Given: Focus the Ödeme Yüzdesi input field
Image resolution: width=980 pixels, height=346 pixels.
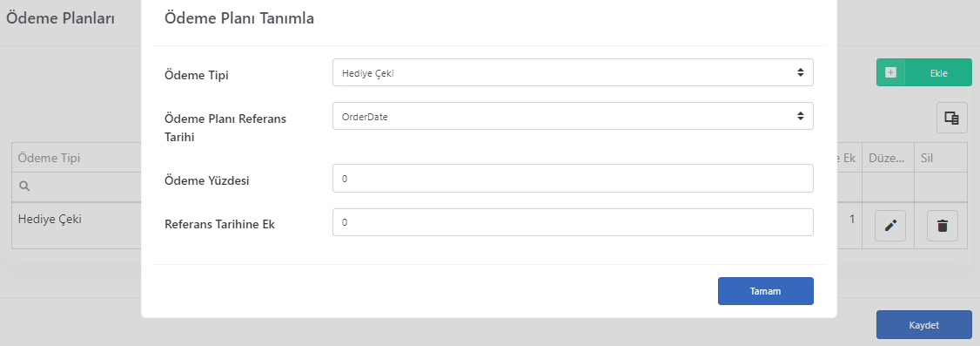Looking at the screenshot, I should (573, 179).
